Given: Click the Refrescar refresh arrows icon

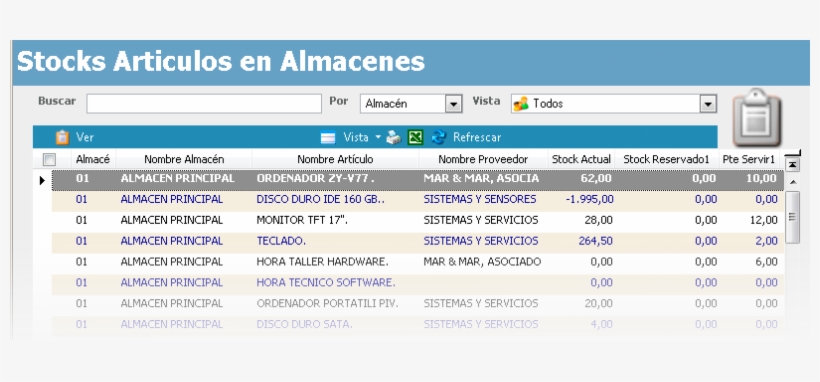Looking at the screenshot, I should pos(439,138).
